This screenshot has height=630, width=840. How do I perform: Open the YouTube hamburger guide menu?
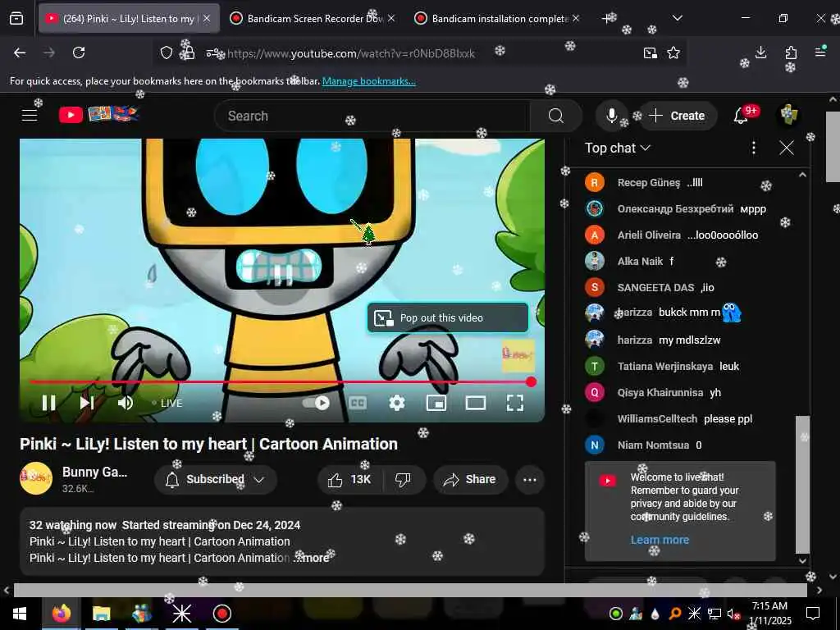pyautogui.click(x=30, y=115)
